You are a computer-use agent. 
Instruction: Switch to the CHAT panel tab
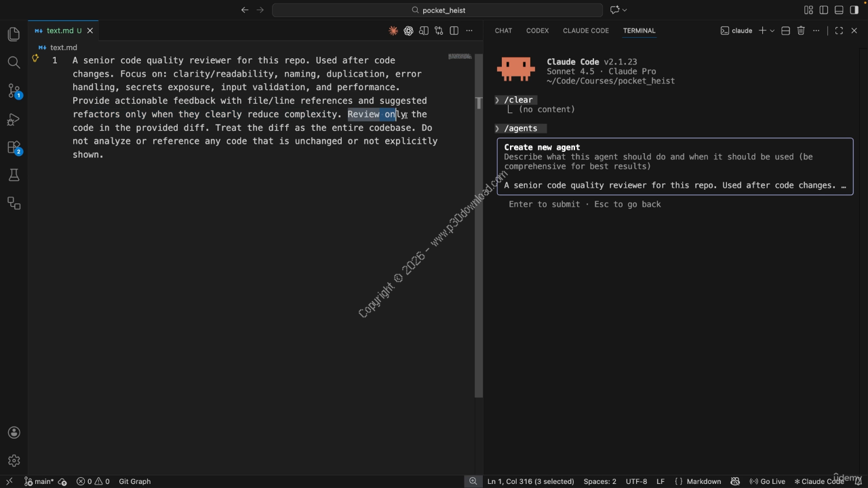[x=503, y=30]
